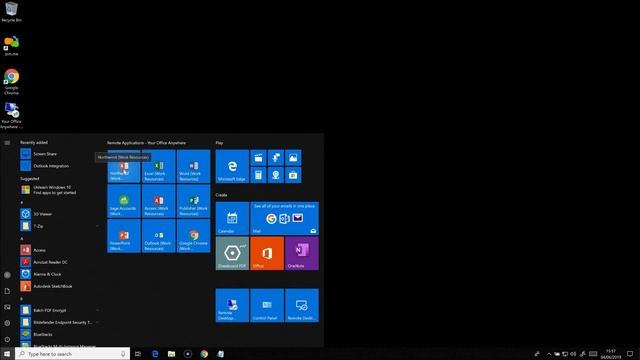
Task: Launch the Excel (Work Resources) tile
Action: (x=158, y=166)
